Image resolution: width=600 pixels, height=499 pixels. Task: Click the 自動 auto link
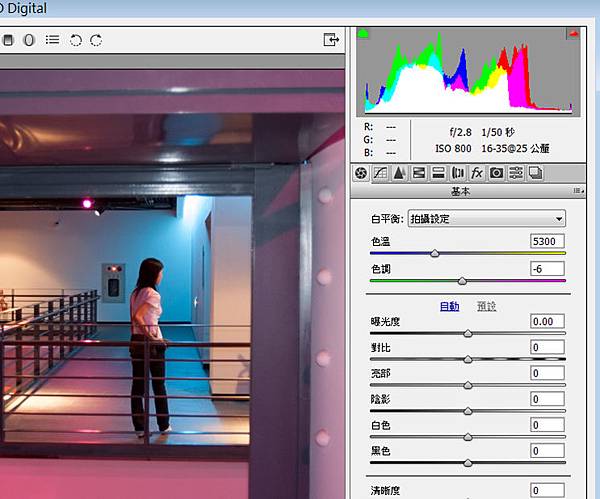(x=449, y=307)
